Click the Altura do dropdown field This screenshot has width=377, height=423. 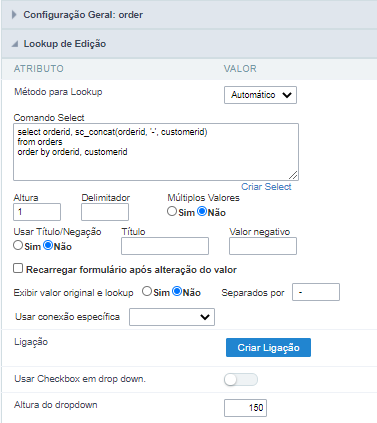click(x=246, y=408)
